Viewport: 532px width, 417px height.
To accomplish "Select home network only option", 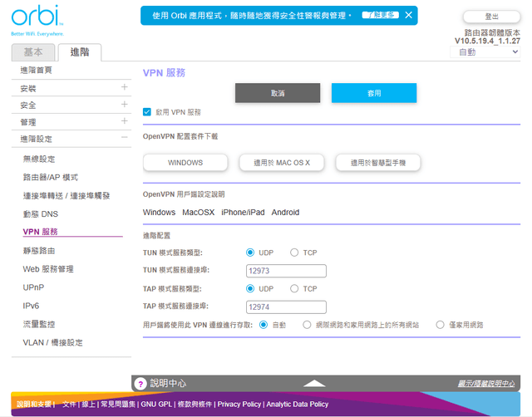I will pos(440,325).
